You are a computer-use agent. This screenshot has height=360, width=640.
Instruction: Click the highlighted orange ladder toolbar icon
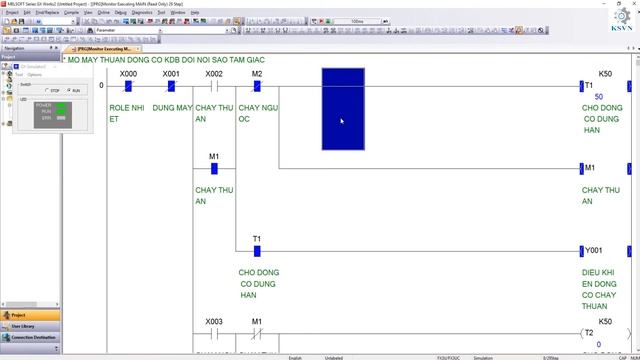tap(519, 30)
